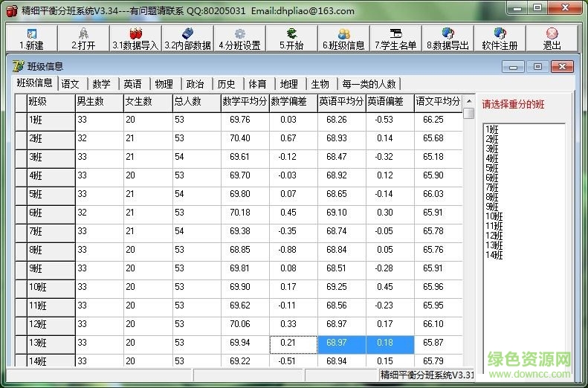588x388 pixels.
Task: Select the 13班 cell in the 班级 column
Action: (x=51, y=343)
